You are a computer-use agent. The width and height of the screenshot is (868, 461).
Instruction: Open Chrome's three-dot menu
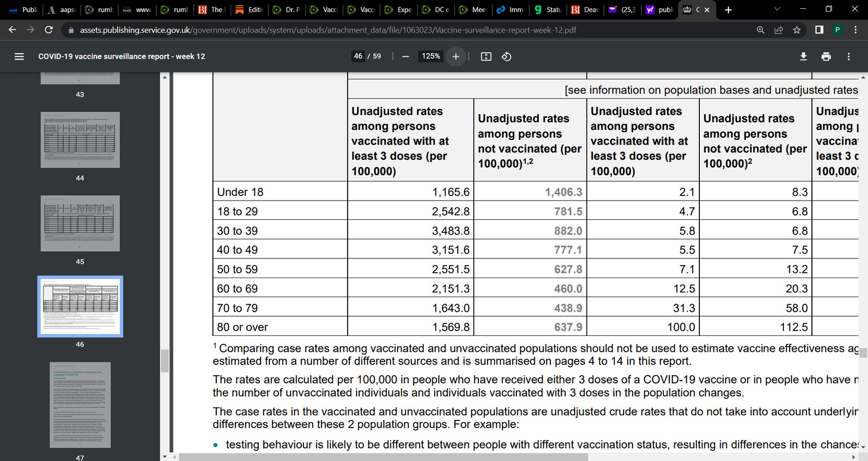(x=855, y=30)
